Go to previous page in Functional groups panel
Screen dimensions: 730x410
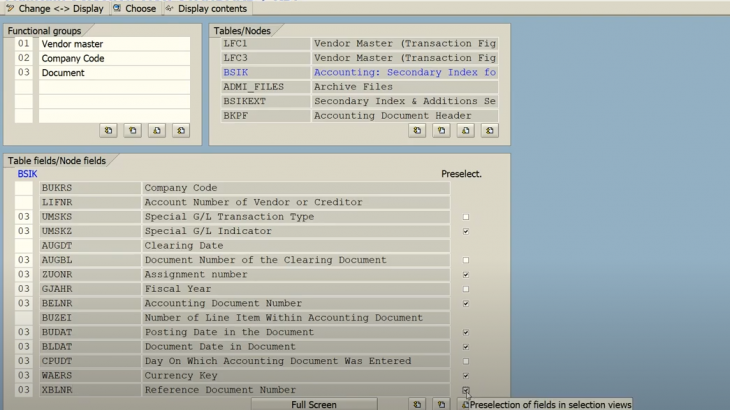click(132, 130)
